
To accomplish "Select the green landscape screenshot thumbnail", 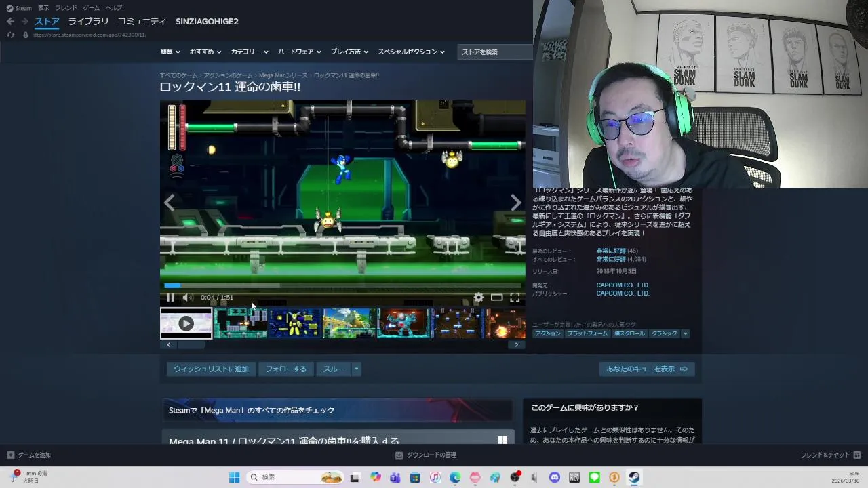I will tap(349, 323).
